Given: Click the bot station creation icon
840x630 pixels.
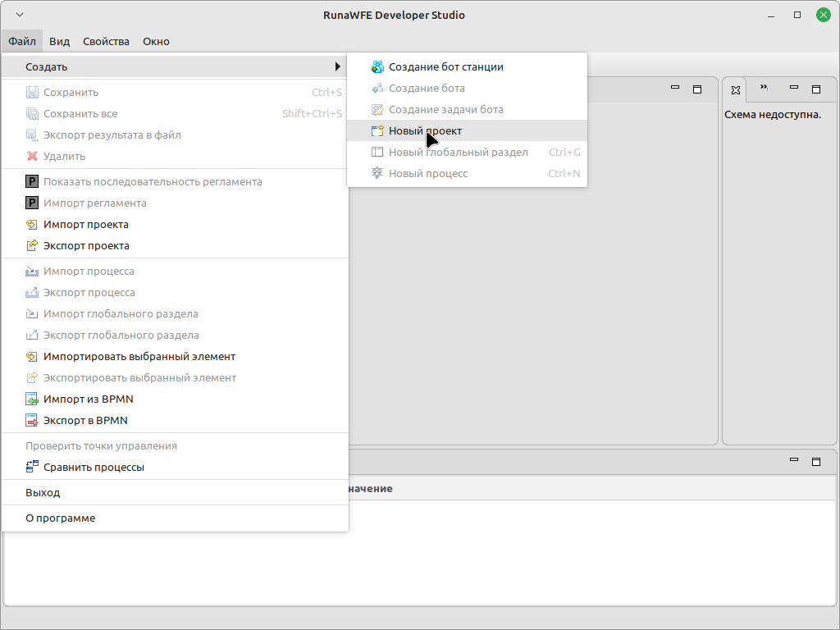Looking at the screenshot, I should click(377, 67).
